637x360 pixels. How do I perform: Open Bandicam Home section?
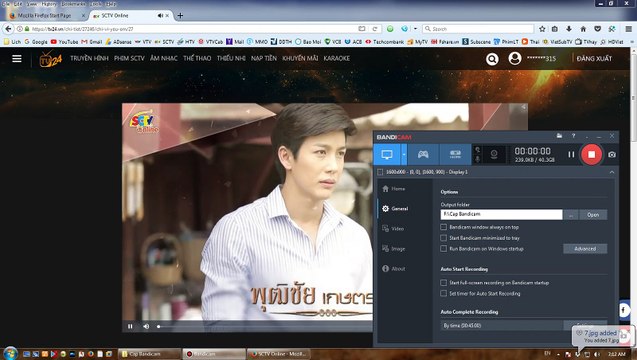point(394,189)
